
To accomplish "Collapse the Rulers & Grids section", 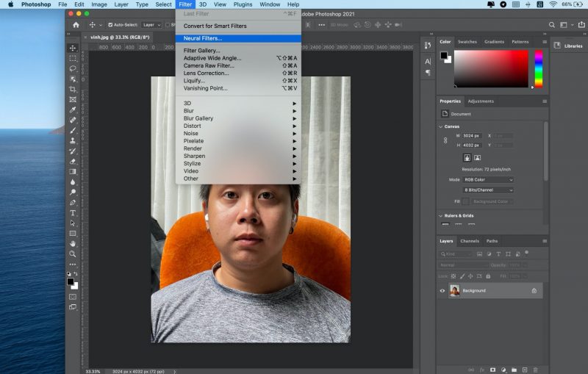I will (441, 216).
